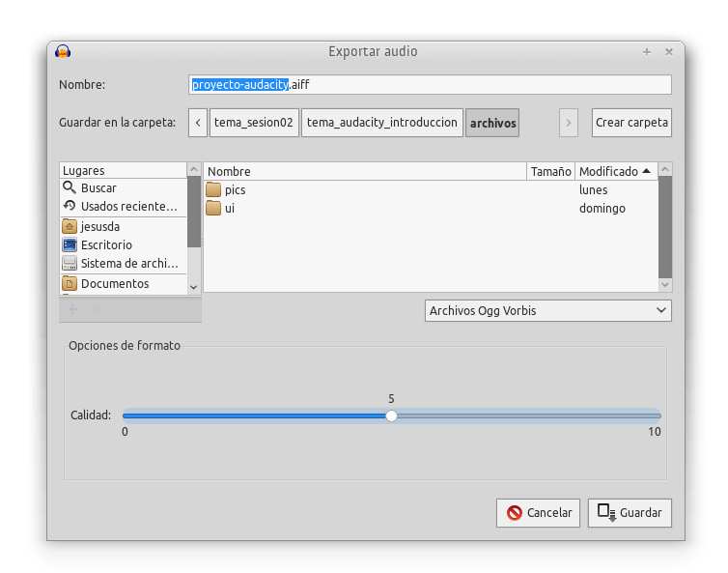Select the ui folder in file list
728x573 pixels.
click(230, 209)
